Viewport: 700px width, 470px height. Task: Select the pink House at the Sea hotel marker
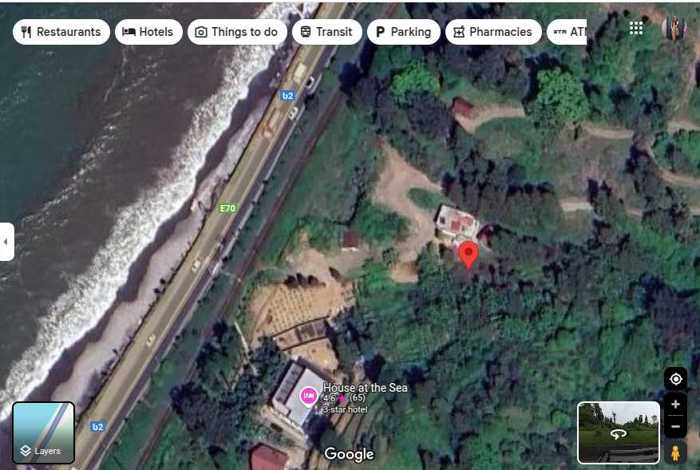point(308,396)
